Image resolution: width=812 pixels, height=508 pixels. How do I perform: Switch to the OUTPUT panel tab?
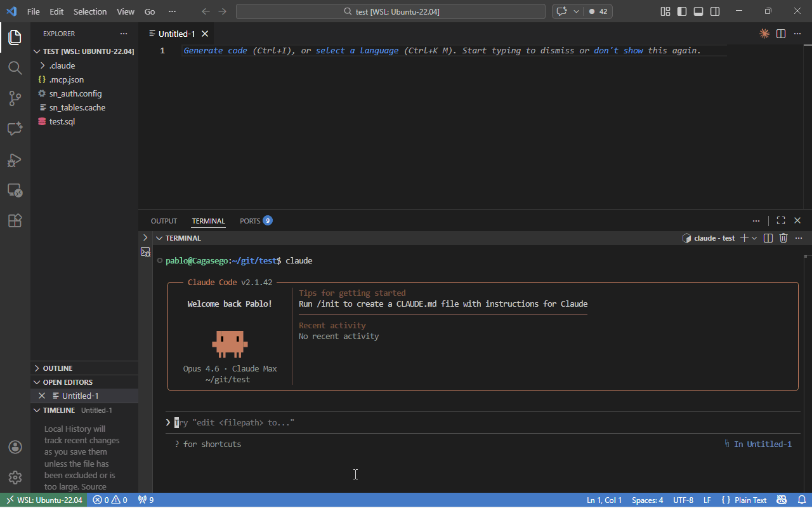(164, 221)
